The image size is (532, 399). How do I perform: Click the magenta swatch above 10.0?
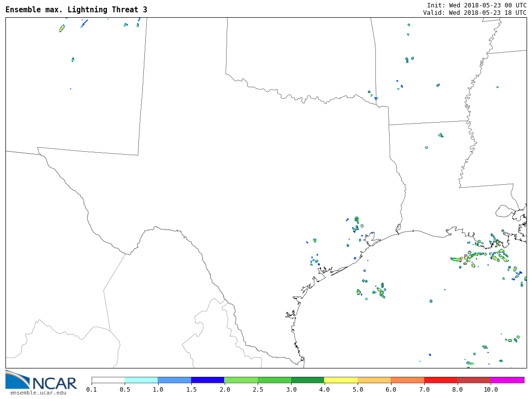[x=507, y=380]
